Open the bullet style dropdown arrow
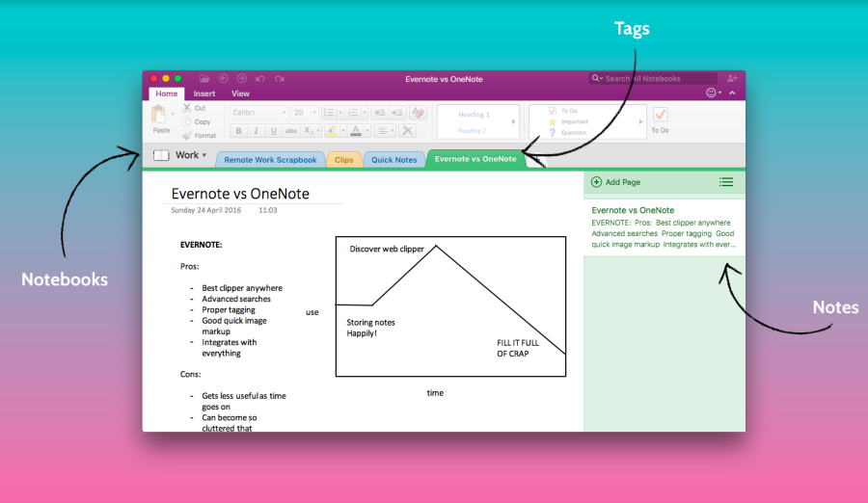Image resolution: width=868 pixels, height=503 pixels. coord(340,113)
